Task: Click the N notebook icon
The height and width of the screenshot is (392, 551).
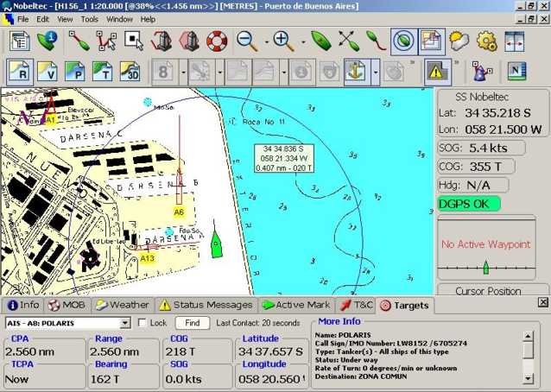Action: tap(516, 72)
